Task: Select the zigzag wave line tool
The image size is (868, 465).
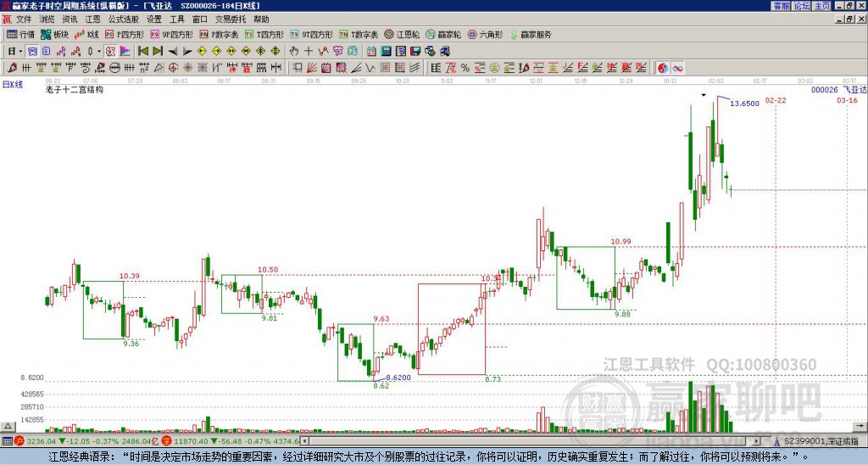Action: pyautogui.click(x=369, y=68)
